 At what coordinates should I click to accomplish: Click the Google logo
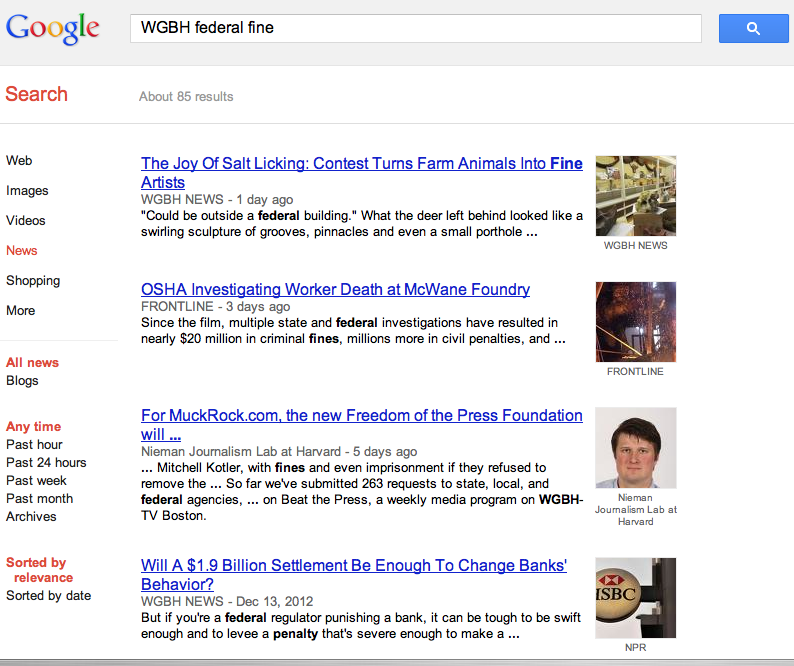53,28
